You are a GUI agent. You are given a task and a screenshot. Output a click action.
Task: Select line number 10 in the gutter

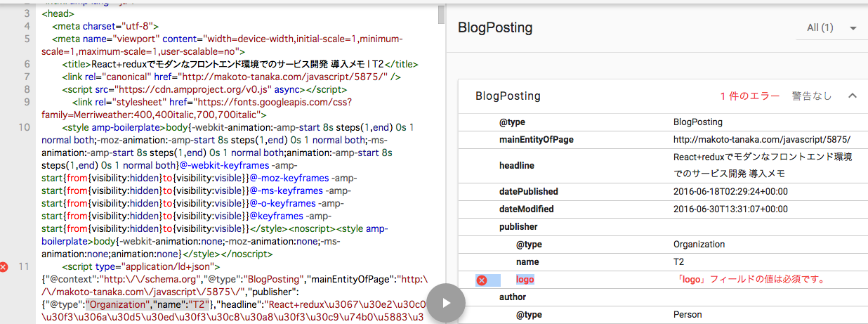pyautogui.click(x=23, y=128)
